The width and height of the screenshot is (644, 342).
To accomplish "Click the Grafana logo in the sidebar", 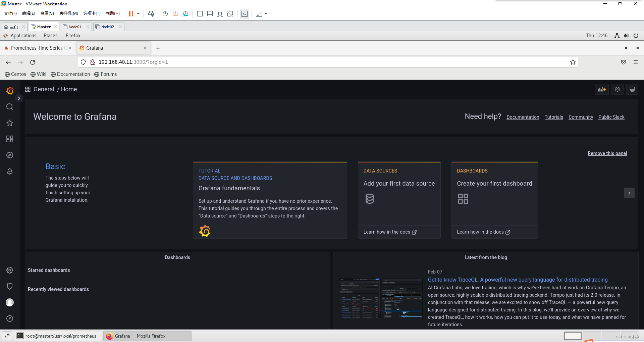I will coord(10,91).
